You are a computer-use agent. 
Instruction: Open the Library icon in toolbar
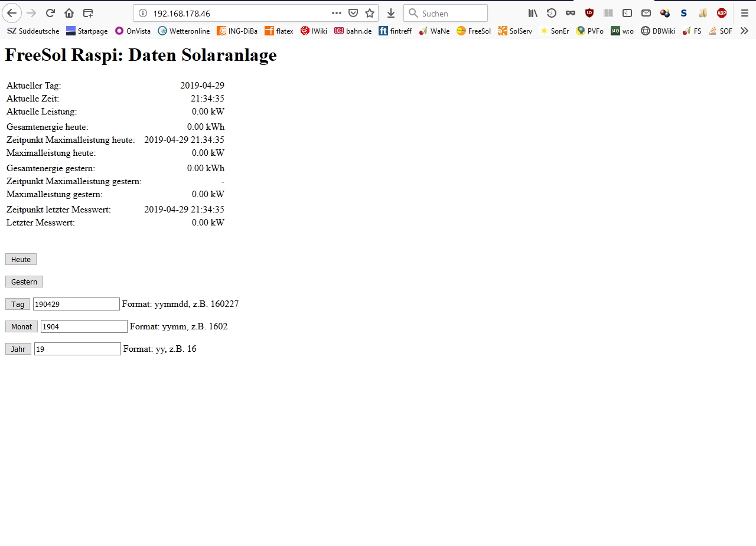pos(533,13)
